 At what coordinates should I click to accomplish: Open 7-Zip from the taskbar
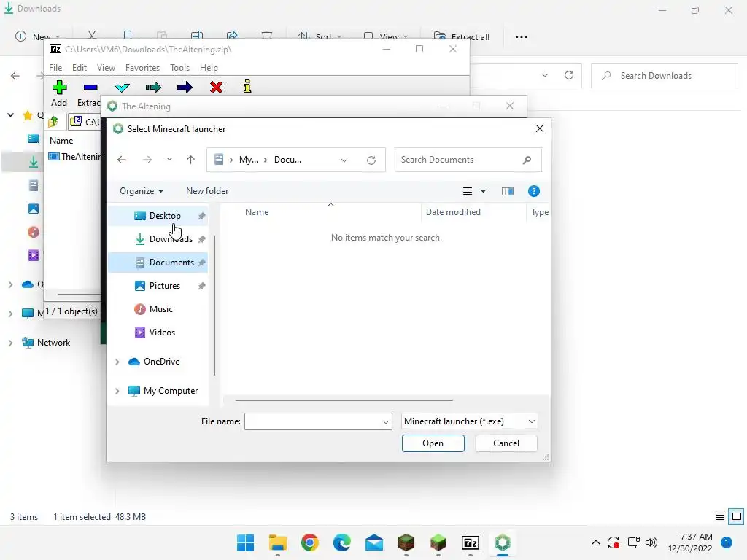point(471,542)
